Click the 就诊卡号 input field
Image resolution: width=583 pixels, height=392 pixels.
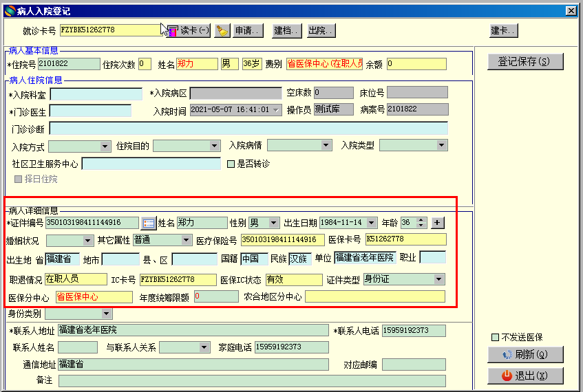(110, 30)
